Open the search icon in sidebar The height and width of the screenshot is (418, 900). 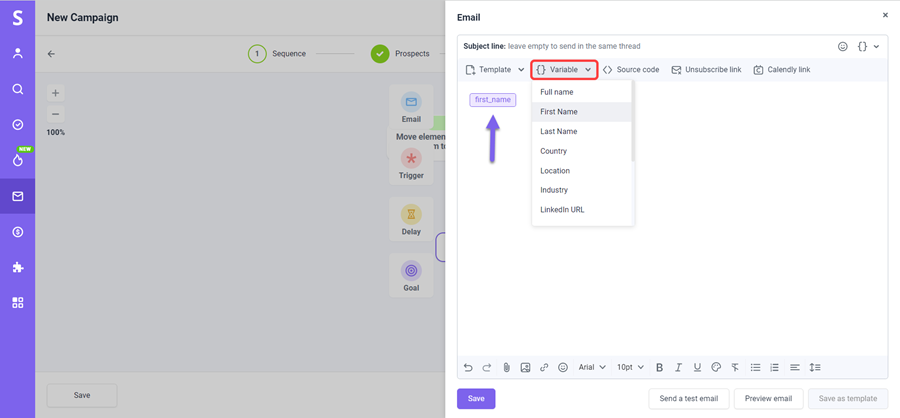[x=18, y=89]
